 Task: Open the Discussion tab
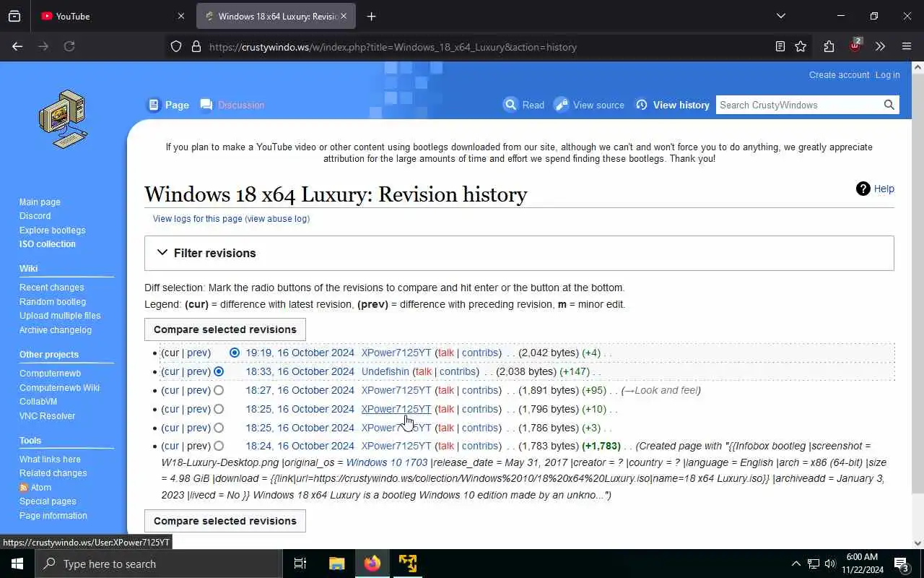(232, 105)
